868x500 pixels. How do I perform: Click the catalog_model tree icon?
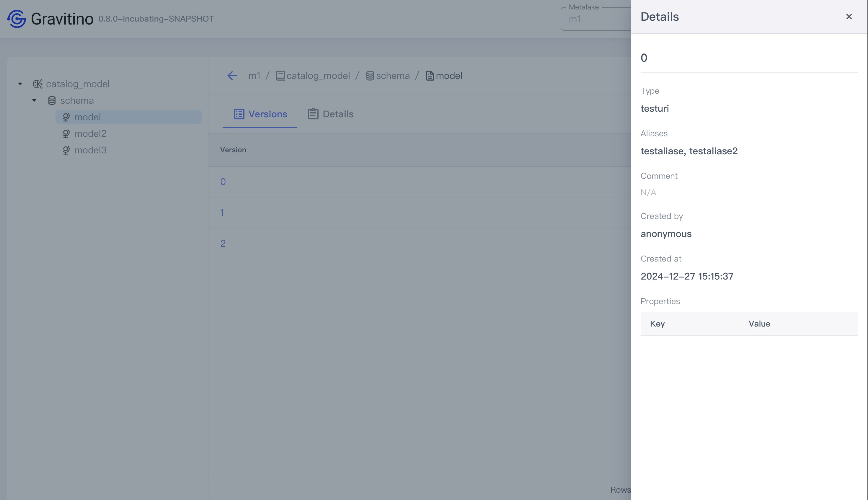(38, 84)
